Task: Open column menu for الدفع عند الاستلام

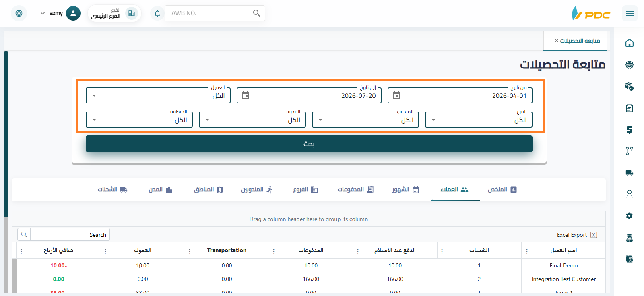Action: 358,251
